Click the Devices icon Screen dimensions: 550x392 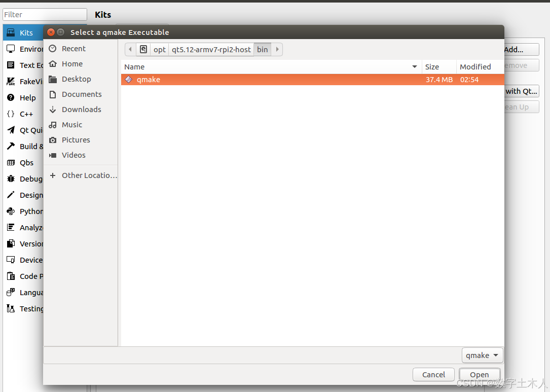tap(11, 260)
